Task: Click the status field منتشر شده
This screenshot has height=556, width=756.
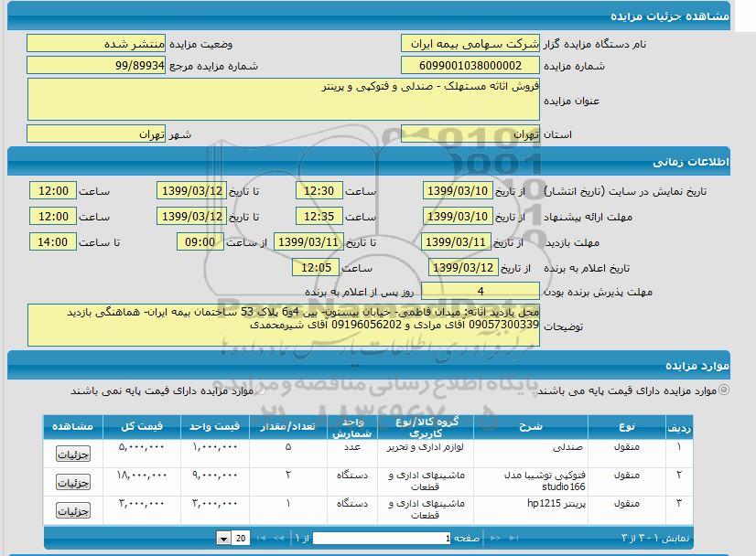Action: point(96,43)
